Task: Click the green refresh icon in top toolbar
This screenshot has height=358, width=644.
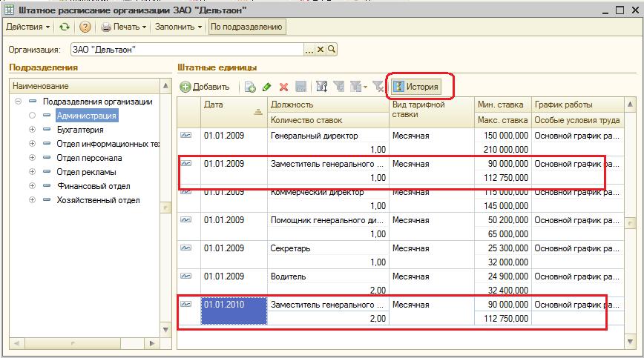Action: [65, 27]
